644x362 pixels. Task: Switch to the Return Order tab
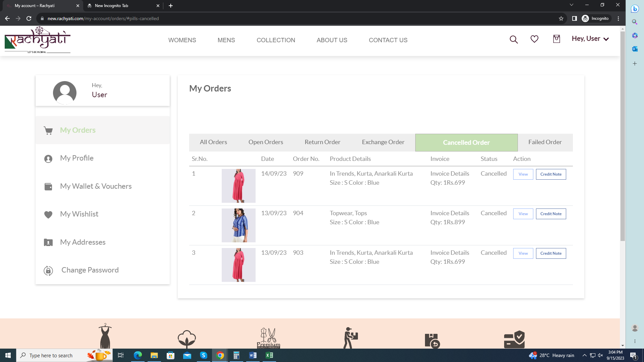[x=322, y=142]
